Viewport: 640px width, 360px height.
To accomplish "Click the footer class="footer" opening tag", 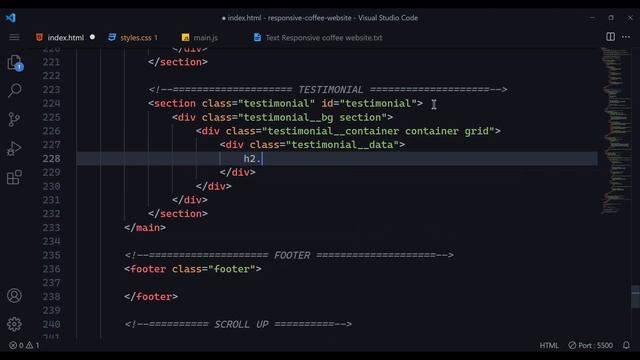I will [x=193, y=269].
